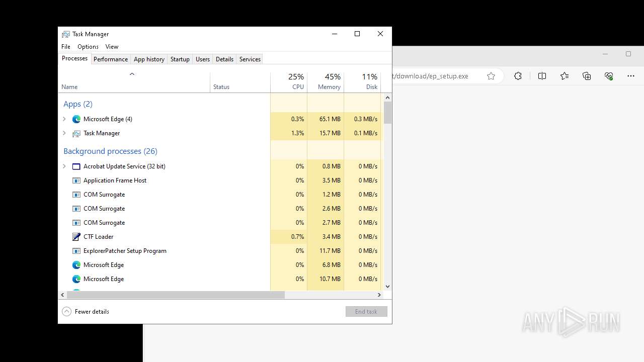Viewport: 644px width, 362px height.
Task: Click Edge Browser essentials heart icon
Action: tap(609, 76)
